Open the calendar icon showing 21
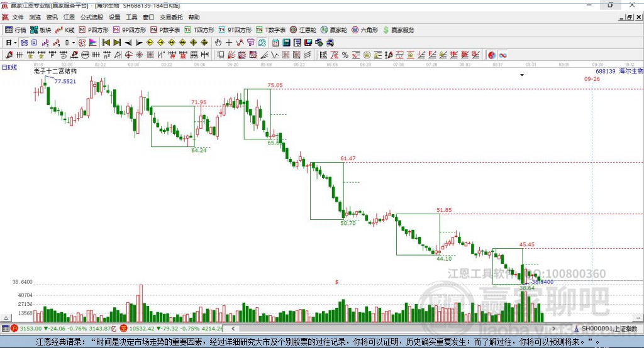Screen dimensions: 644x348 275,43
